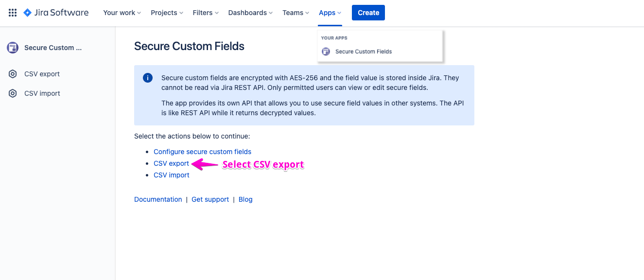Click the CSV import sidebar hexagon icon
This screenshot has height=280, width=644.
[13, 93]
